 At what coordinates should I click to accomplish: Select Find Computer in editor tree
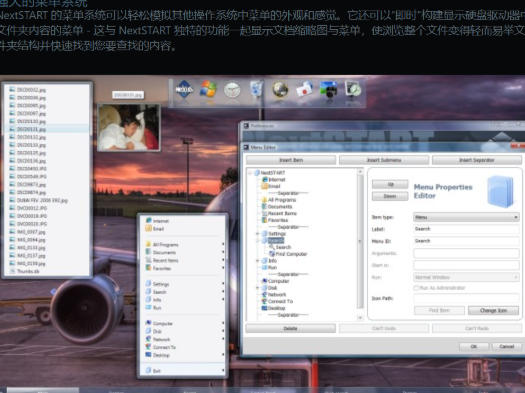click(291, 254)
